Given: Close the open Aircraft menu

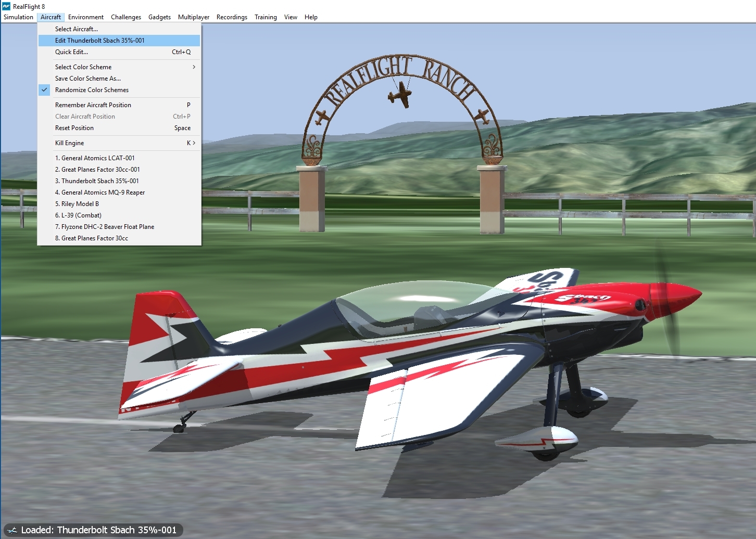Looking at the screenshot, I should click(51, 17).
